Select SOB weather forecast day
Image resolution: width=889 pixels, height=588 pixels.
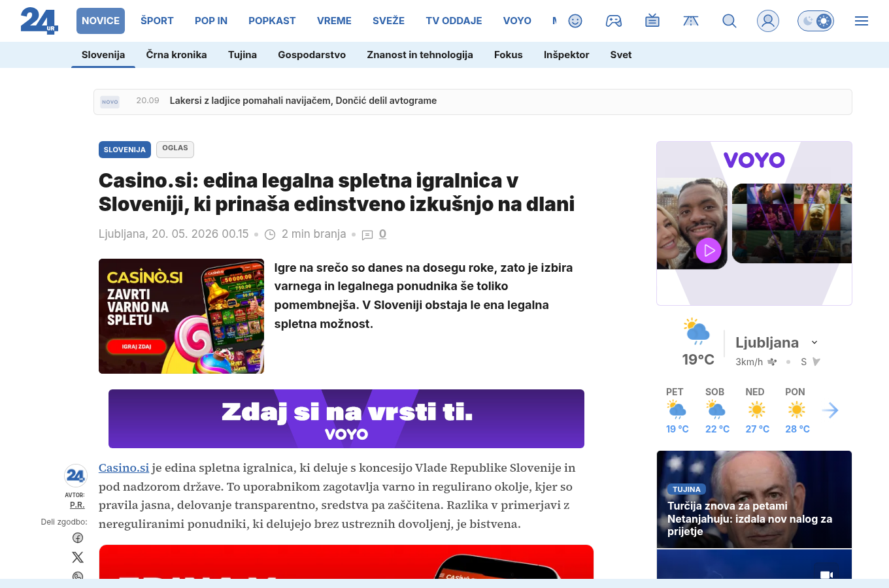tap(716, 410)
